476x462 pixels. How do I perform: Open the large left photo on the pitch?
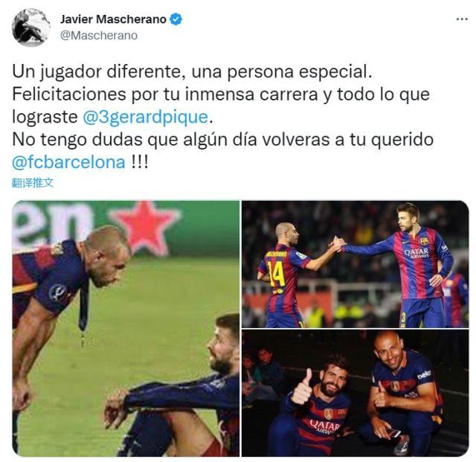pyautogui.click(x=126, y=328)
